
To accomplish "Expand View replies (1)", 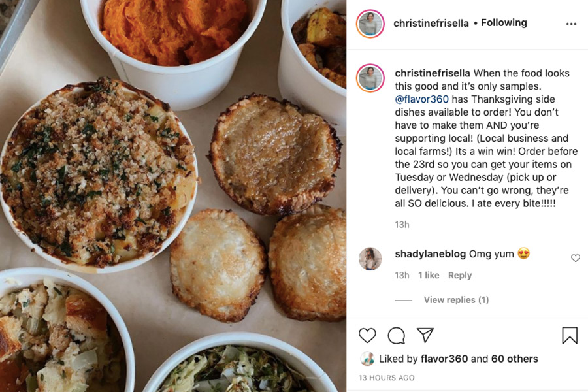I will [456, 300].
